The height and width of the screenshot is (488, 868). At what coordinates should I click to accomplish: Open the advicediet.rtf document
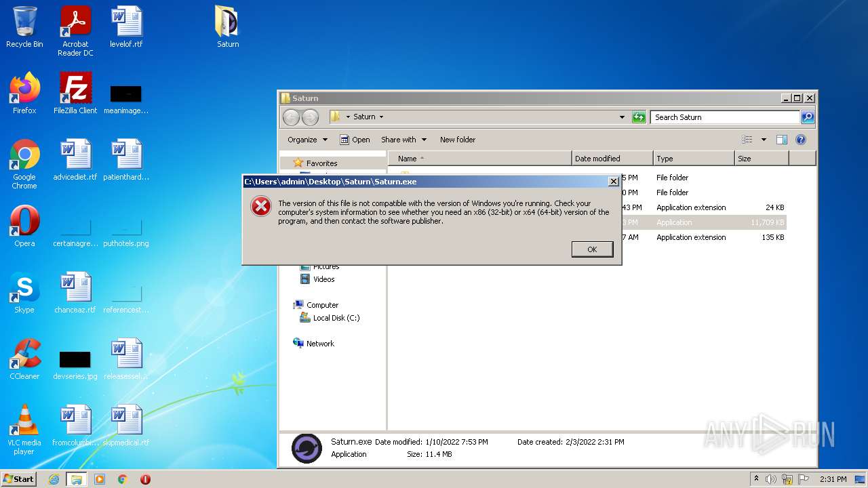75,160
